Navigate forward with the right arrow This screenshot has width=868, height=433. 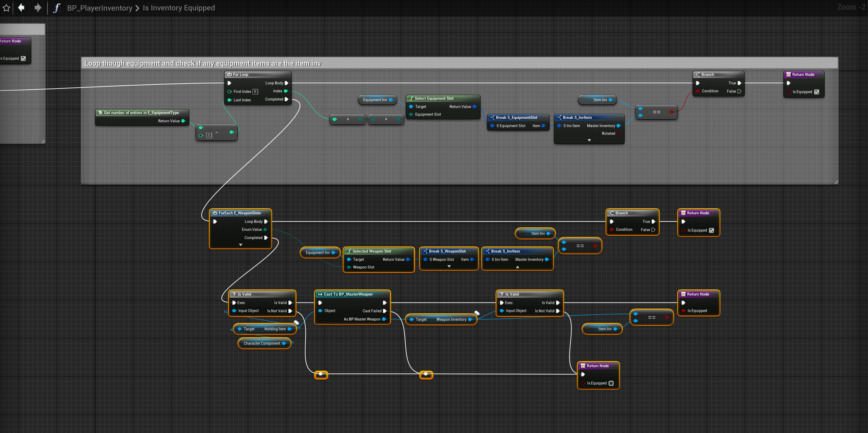[38, 8]
